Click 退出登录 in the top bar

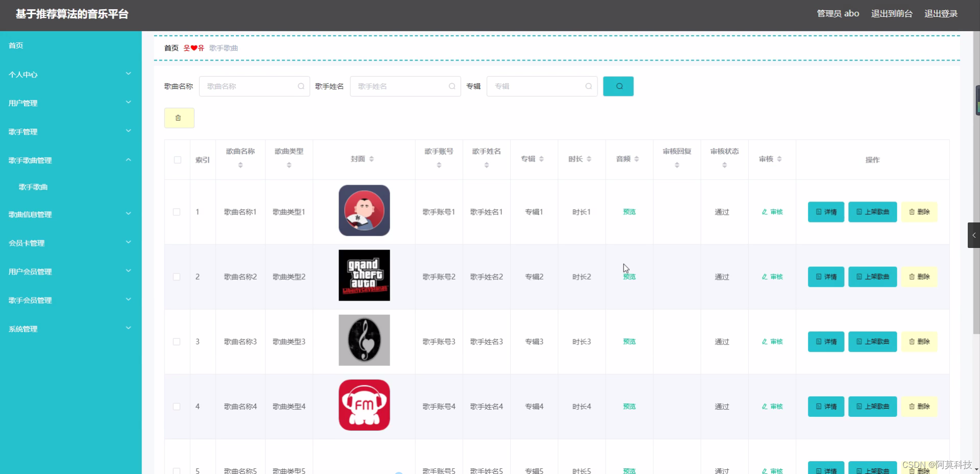(x=941, y=14)
